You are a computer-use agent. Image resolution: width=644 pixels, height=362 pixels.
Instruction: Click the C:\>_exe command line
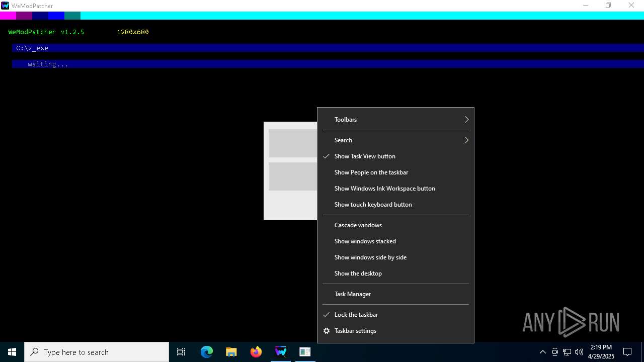(x=328, y=48)
